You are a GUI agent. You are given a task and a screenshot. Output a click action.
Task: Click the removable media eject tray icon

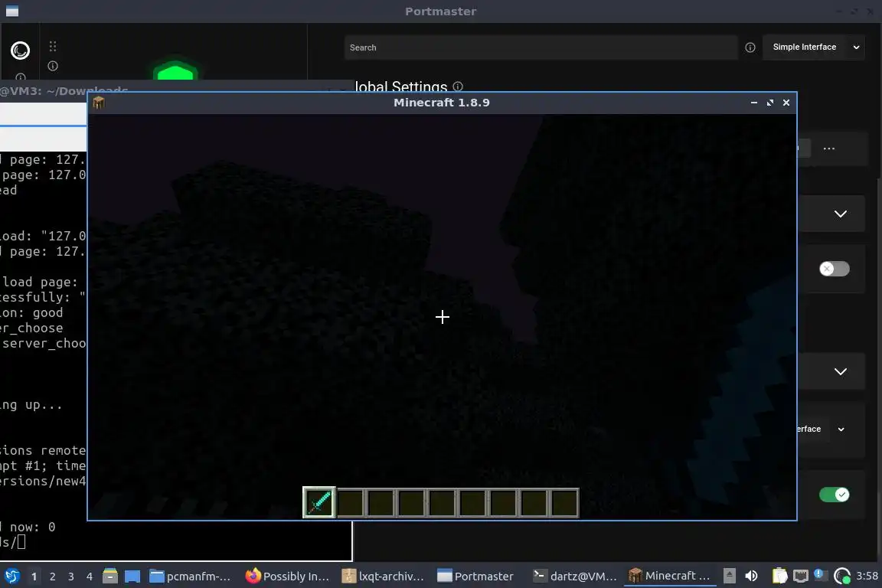pos(729,576)
